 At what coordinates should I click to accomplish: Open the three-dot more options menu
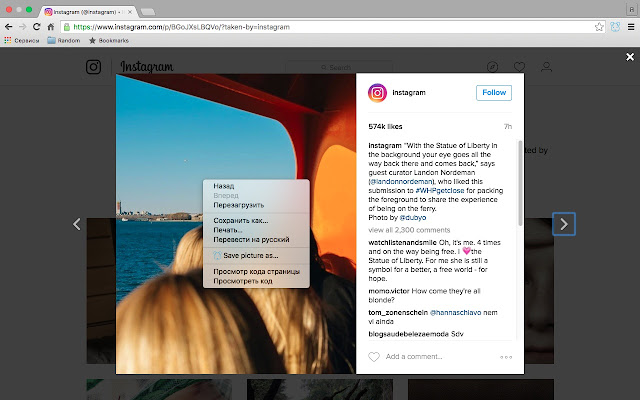(x=506, y=357)
